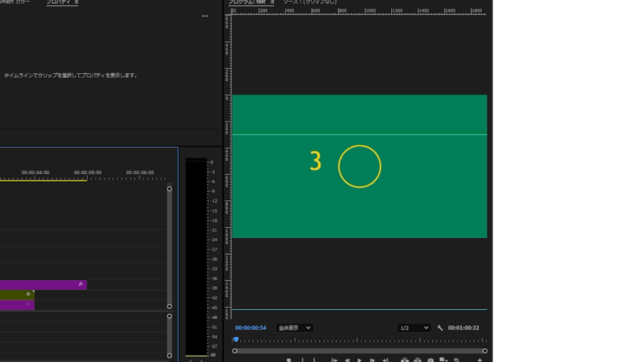Click the bottom handle of audio tracks scrollbar

click(169, 356)
